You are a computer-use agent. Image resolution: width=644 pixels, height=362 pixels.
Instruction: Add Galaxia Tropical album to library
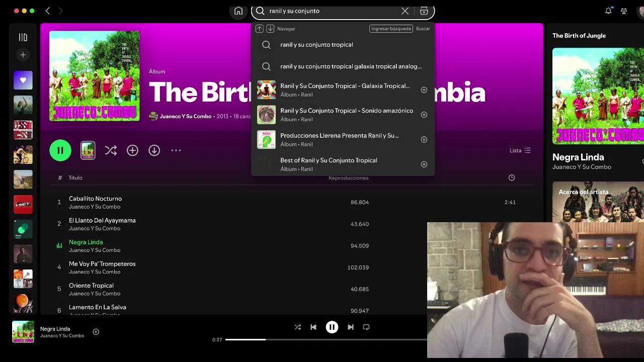(424, 90)
